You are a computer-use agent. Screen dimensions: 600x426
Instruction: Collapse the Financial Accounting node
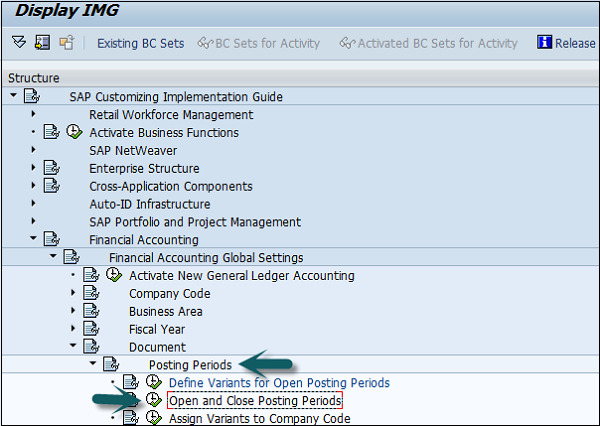point(34,240)
